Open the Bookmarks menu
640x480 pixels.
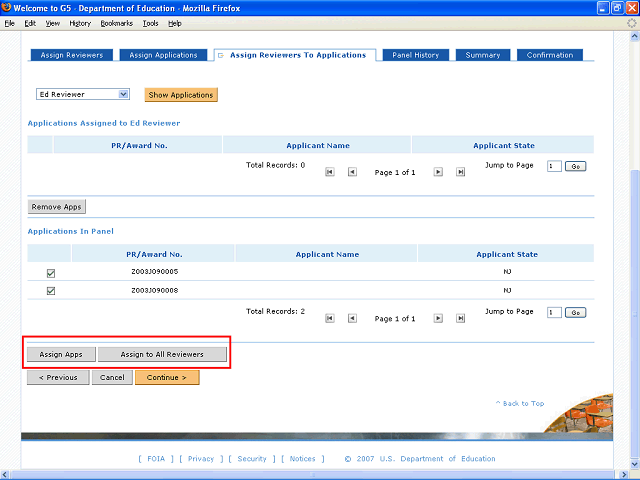pyautogui.click(x=116, y=22)
